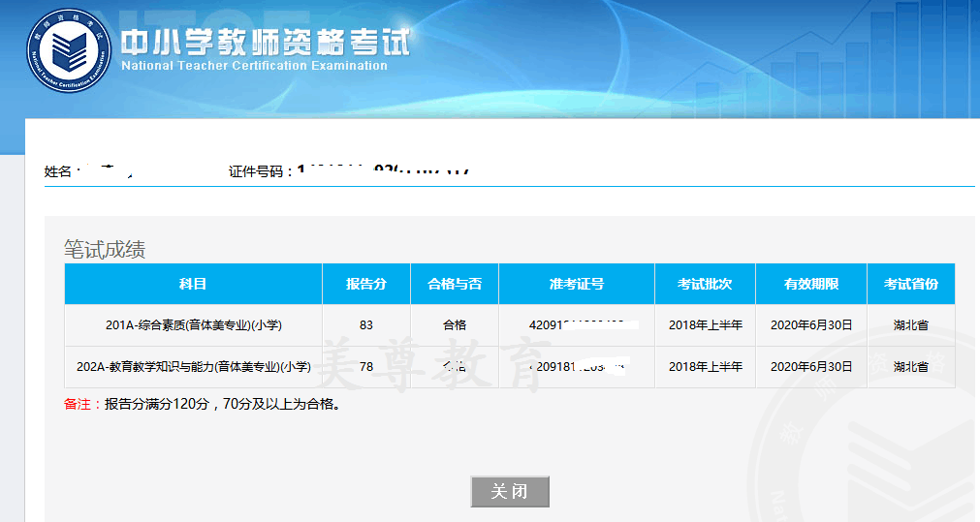
Task: Click the 合格与否 column header
Action: click(x=455, y=284)
